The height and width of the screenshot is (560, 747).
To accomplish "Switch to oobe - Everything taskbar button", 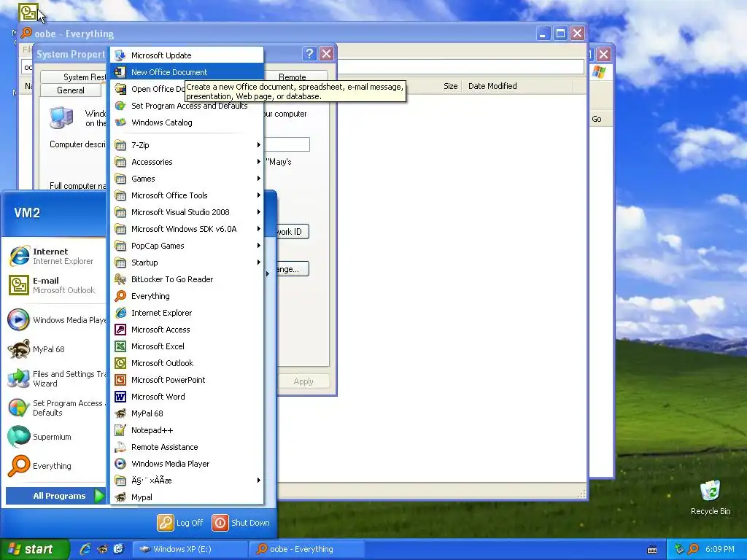I will tap(308, 549).
